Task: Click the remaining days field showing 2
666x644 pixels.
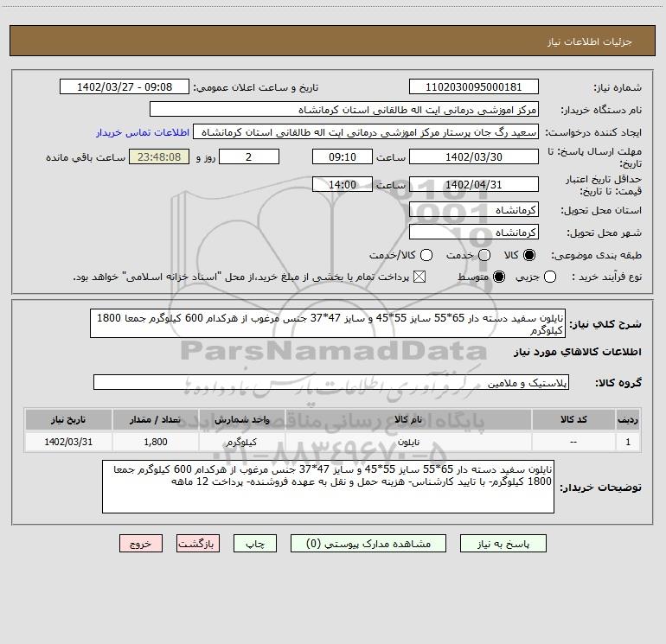Action: (249, 156)
